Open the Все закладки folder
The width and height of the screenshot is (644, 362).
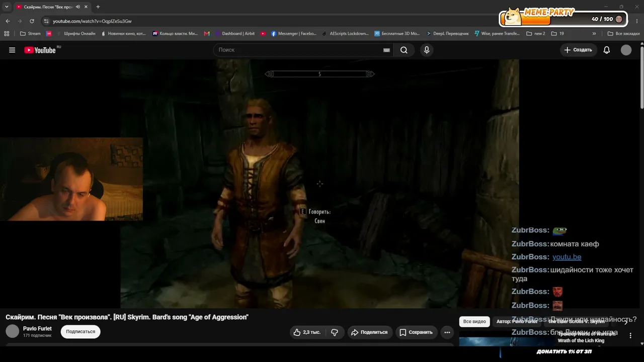click(x=623, y=34)
